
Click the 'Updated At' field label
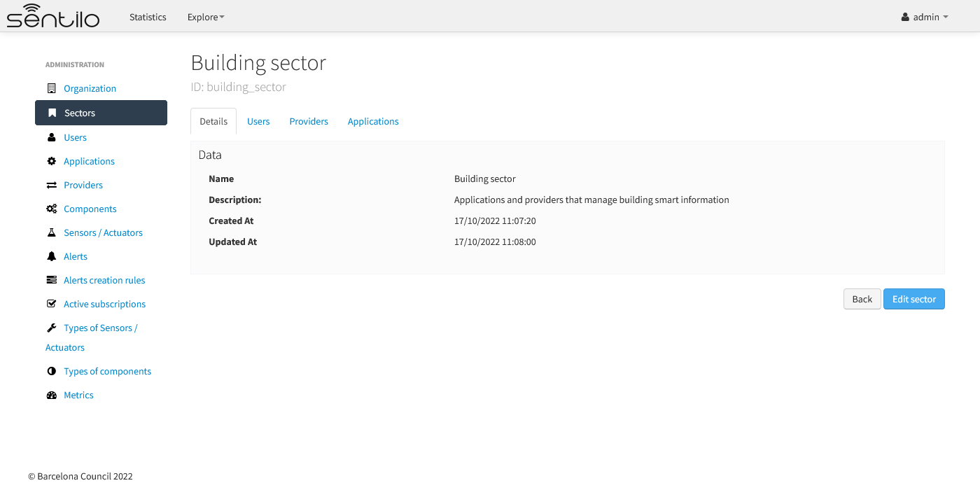click(232, 241)
